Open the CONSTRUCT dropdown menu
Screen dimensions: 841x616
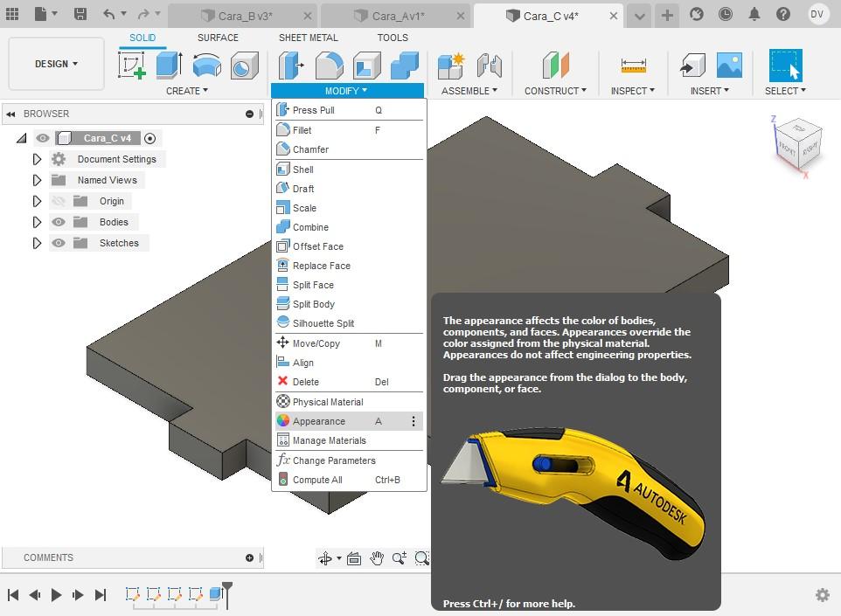tap(555, 91)
